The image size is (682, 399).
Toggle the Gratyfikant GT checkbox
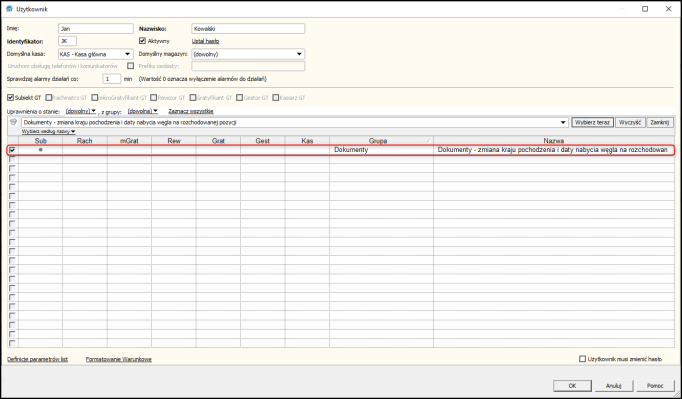193,97
